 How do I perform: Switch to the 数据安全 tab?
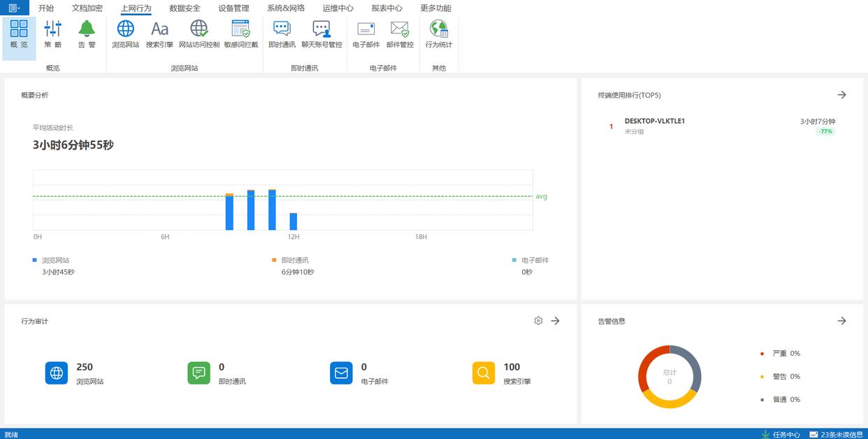point(185,8)
